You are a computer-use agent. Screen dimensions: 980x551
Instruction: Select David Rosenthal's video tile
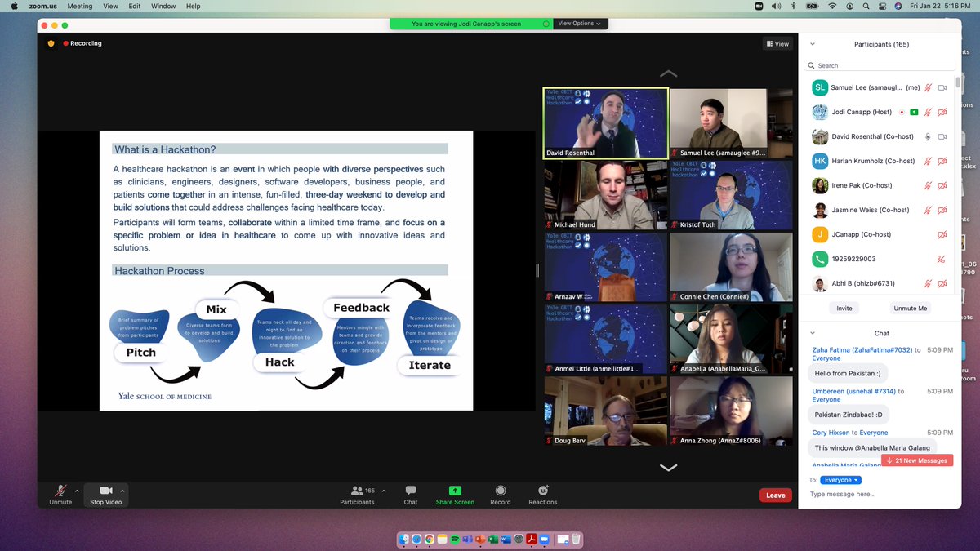pyautogui.click(x=605, y=122)
